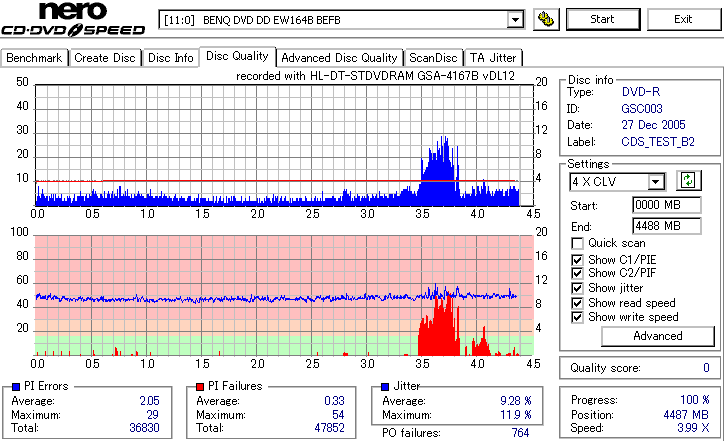Click the End position 4488 MB field
The width and height of the screenshot is (724, 441).
point(666,226)
